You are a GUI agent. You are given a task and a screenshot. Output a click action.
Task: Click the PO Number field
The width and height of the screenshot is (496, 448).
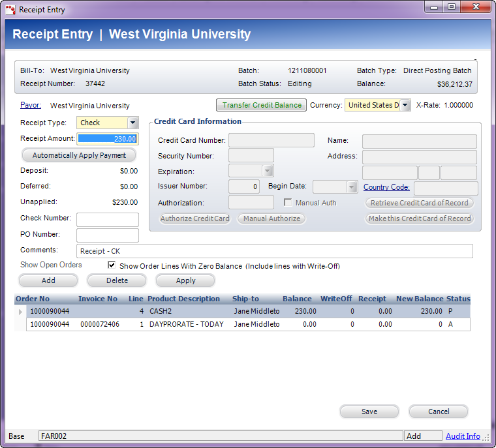click(108, 235)
